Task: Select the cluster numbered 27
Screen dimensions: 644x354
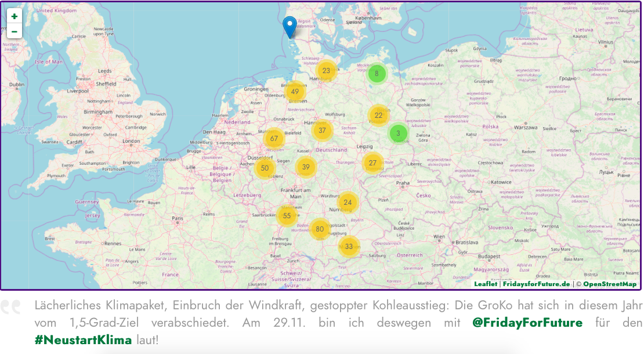Action: tap(372, 163)
